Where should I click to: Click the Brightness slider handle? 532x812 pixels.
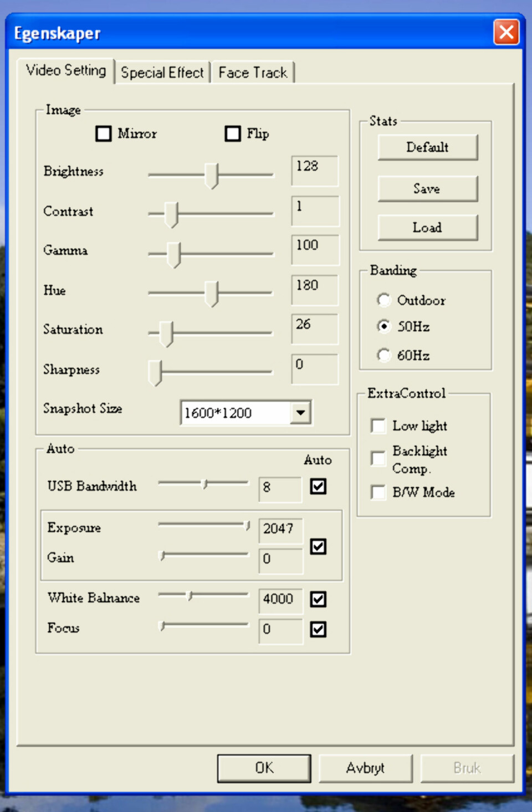pyautogui.click(x=211, y=176)
